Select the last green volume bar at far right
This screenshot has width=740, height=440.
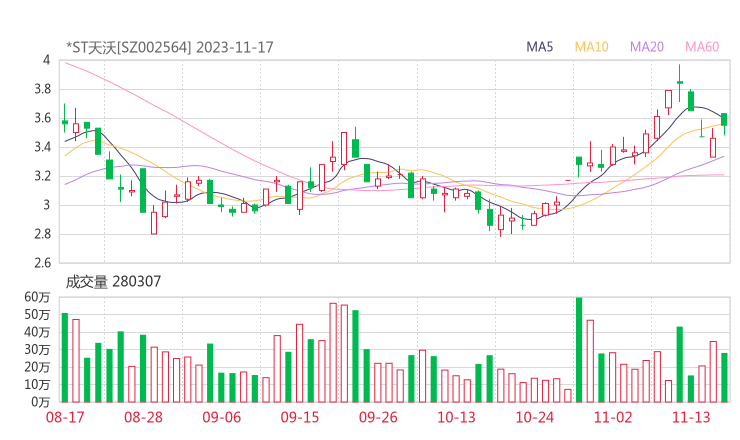point(724,378)
